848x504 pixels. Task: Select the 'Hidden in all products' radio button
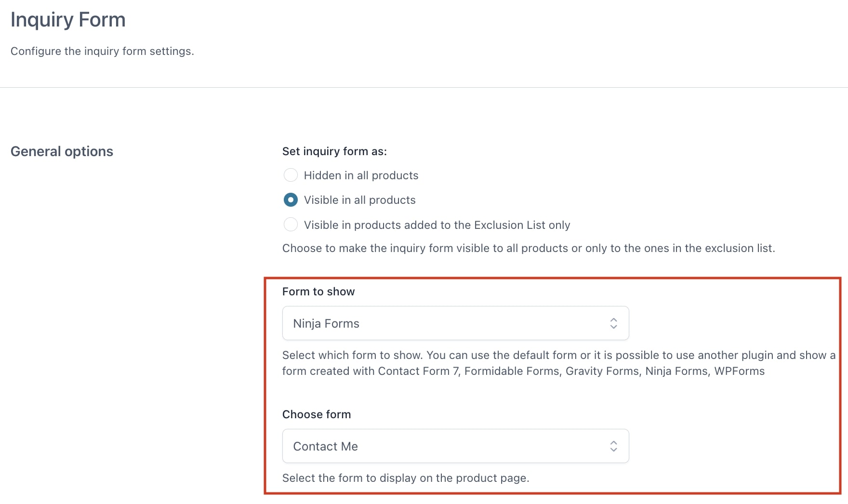[291, 175]
